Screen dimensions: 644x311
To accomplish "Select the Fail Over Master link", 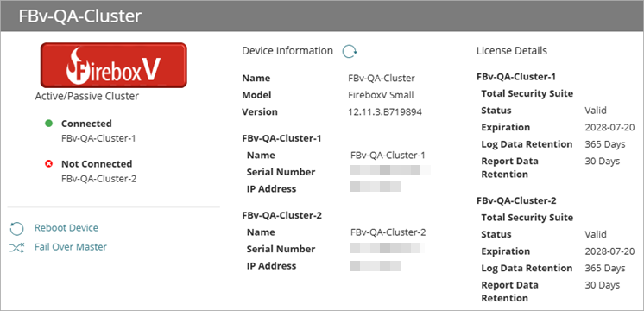I will [71, 247].
